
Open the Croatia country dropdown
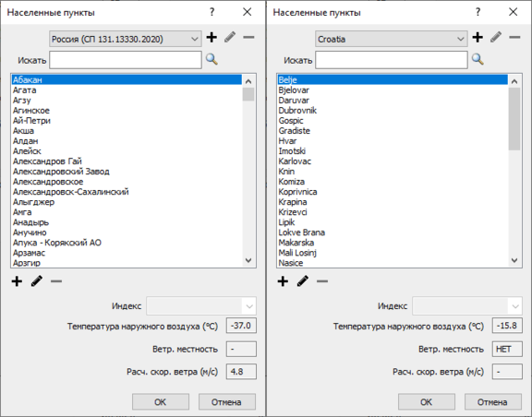point(392,39)
